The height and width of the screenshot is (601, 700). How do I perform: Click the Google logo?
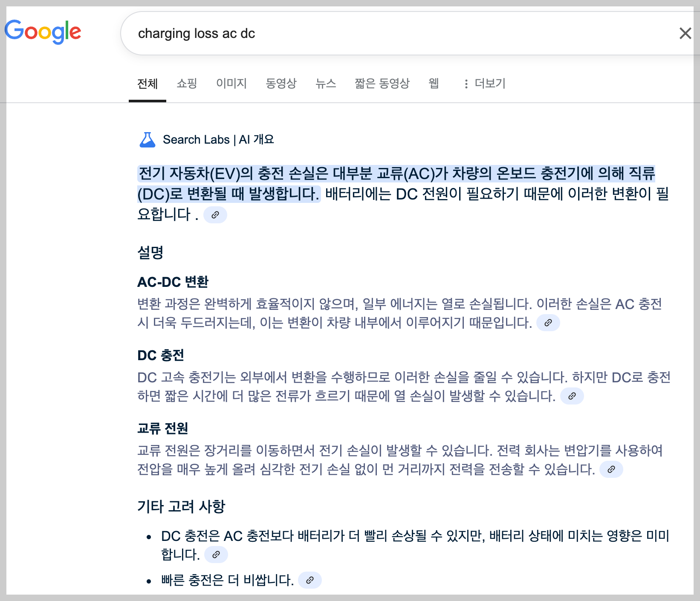(x=43, y=32)
